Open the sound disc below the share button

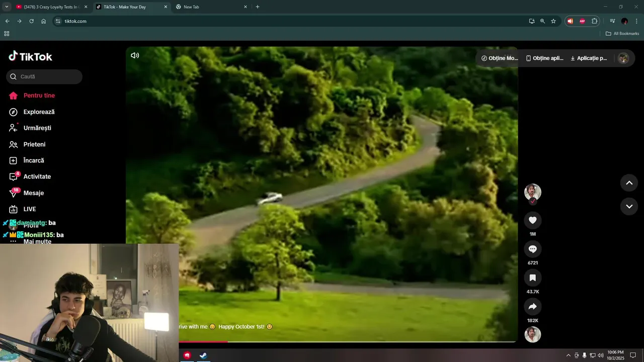pos(533,334)
